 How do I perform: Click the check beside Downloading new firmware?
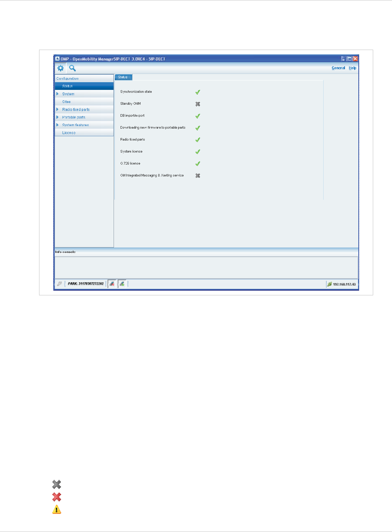198,128
